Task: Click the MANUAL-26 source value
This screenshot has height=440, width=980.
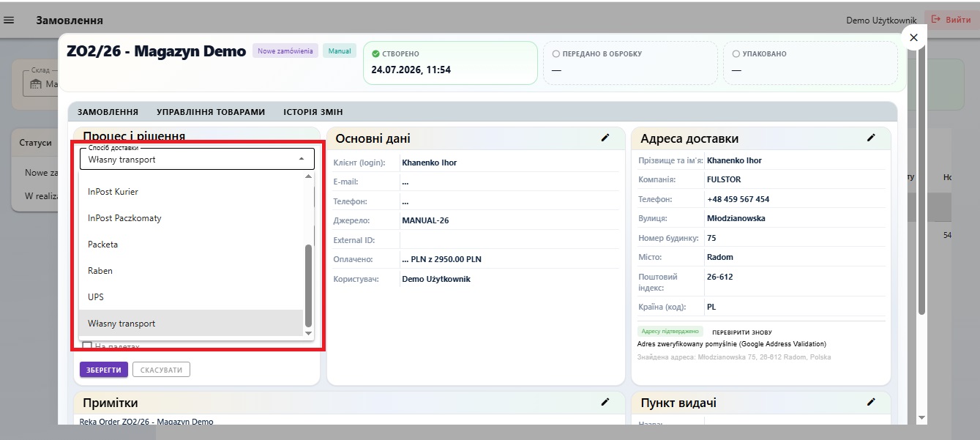Action: 427,220
